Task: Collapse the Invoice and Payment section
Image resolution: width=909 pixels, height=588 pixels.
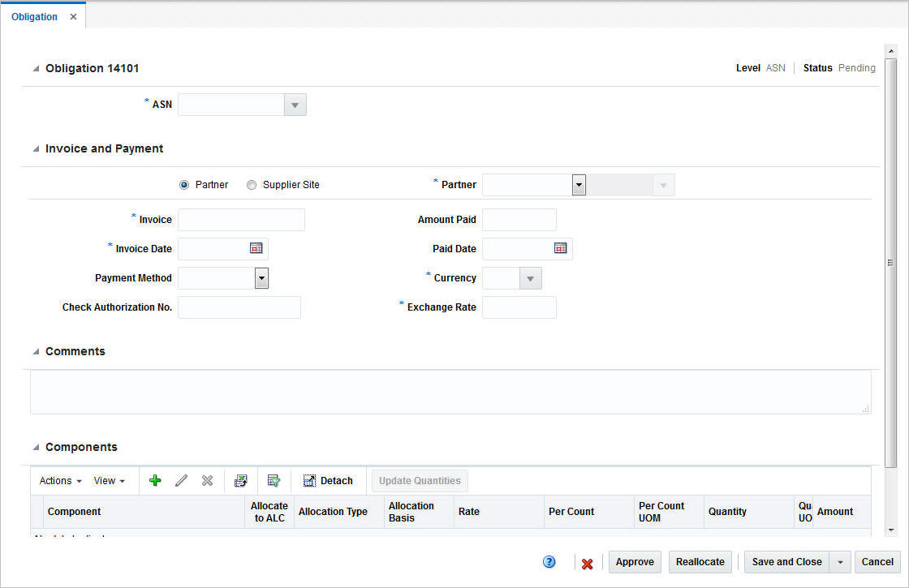Action: [36, 149]
